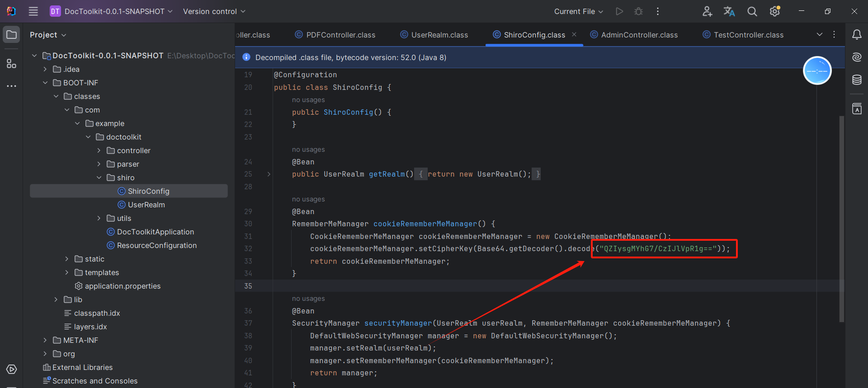Click the editor vertical scrollbar
The width and height of the screenshot is (868, 388).
841,219
